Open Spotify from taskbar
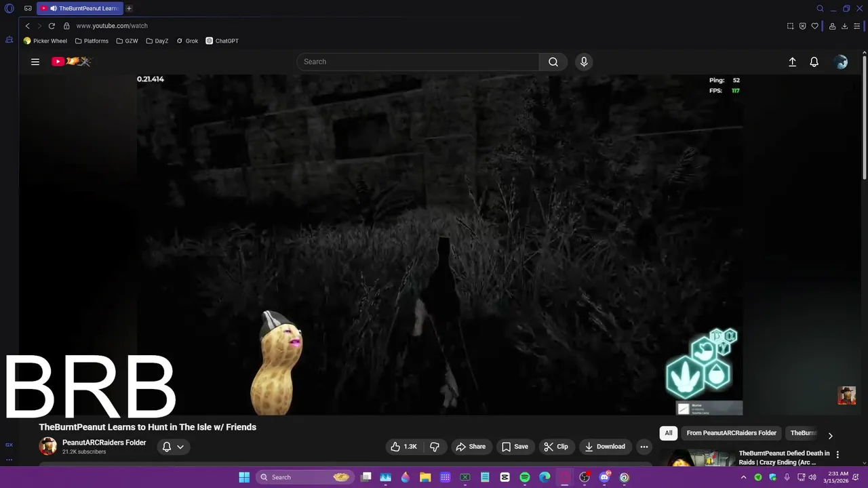 [525, 477]
